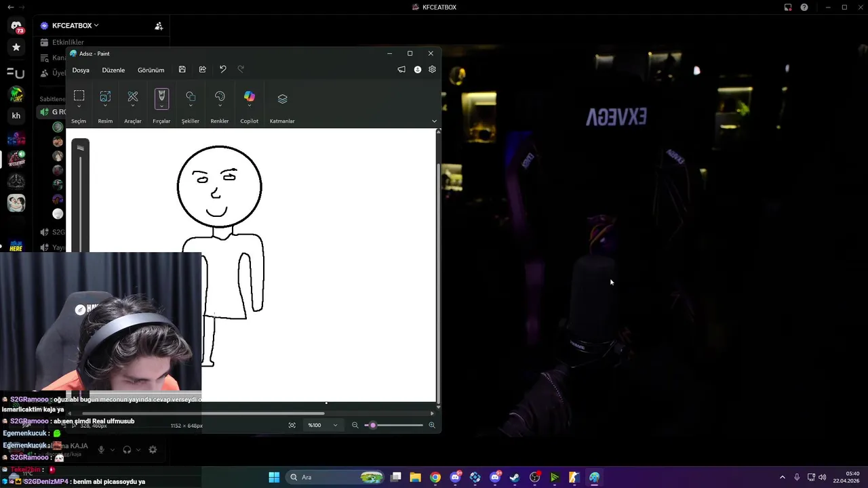Image resolution: width=868 pixels, height=488 pixels.
Task: Show hidden system tray icons
Action: coord(782,477)
